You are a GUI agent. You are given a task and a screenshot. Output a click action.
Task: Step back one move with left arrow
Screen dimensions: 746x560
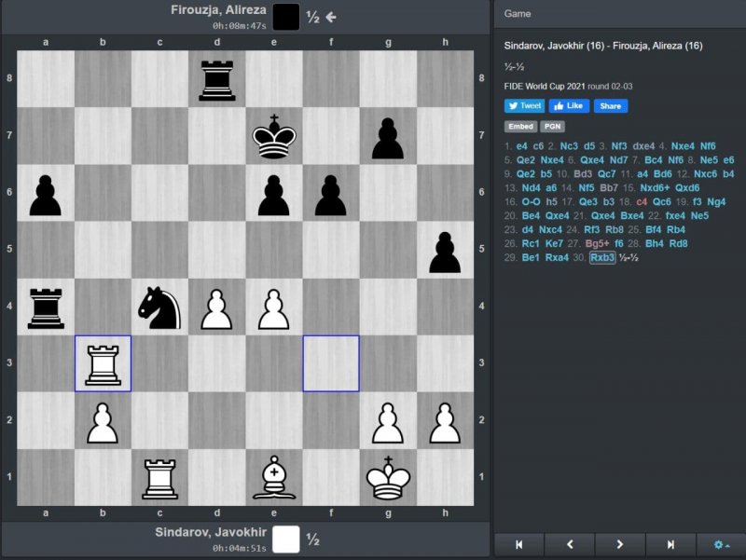(x=570, y=544)
